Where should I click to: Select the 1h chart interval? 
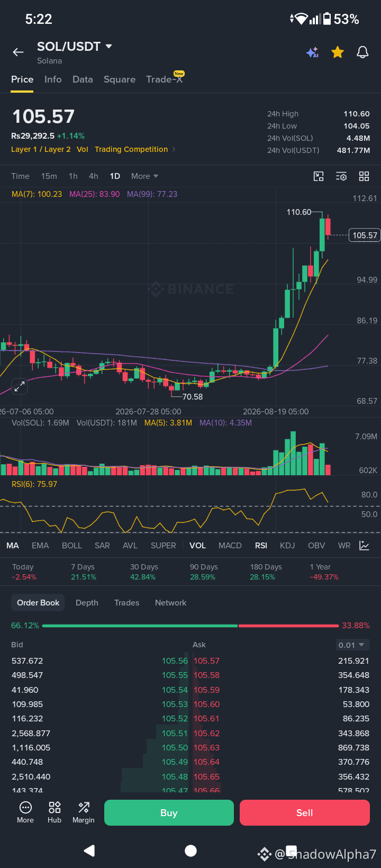73,176
